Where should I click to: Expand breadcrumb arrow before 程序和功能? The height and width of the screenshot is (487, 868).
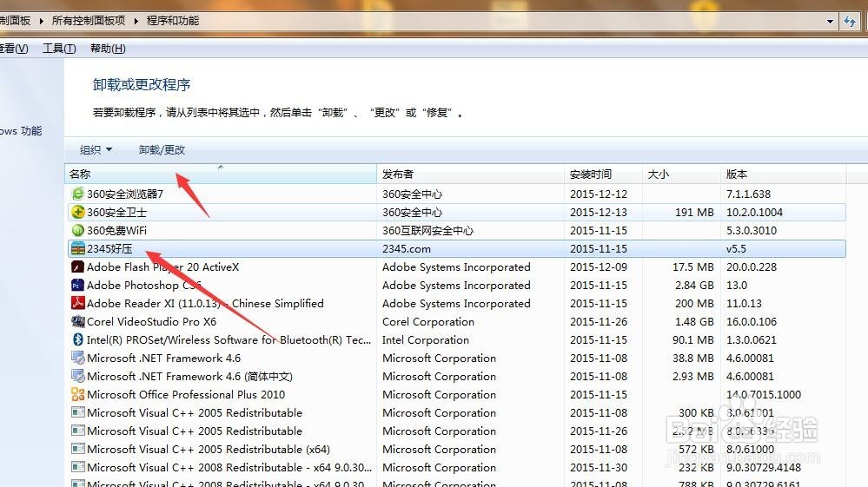click(x=136, y=21)
